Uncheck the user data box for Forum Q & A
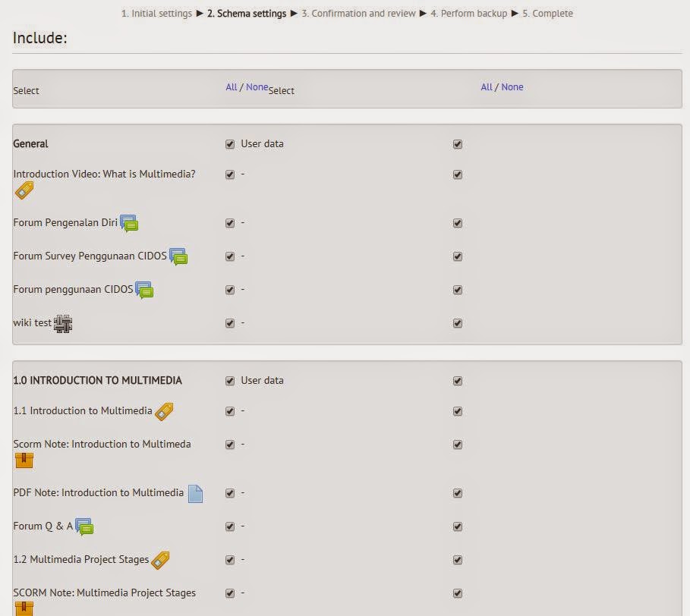The height and width of the screenshot is (616, 690). click(x=458, y=526)
